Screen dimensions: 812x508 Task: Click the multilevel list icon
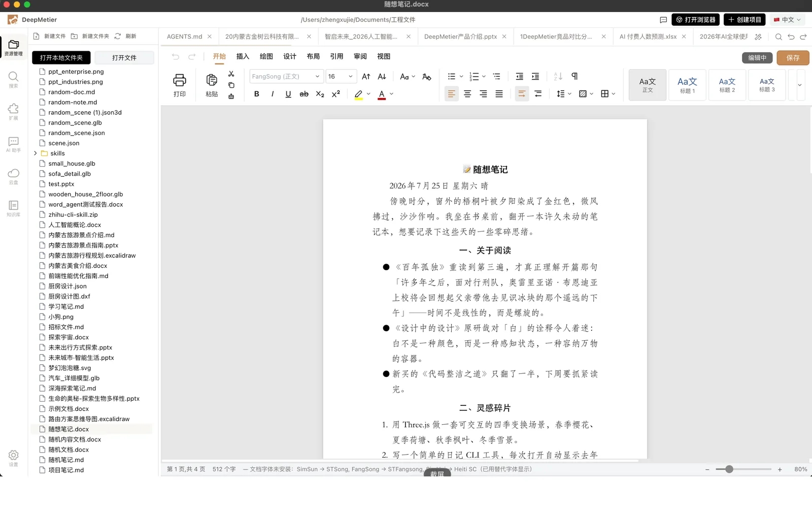(497, 77)
